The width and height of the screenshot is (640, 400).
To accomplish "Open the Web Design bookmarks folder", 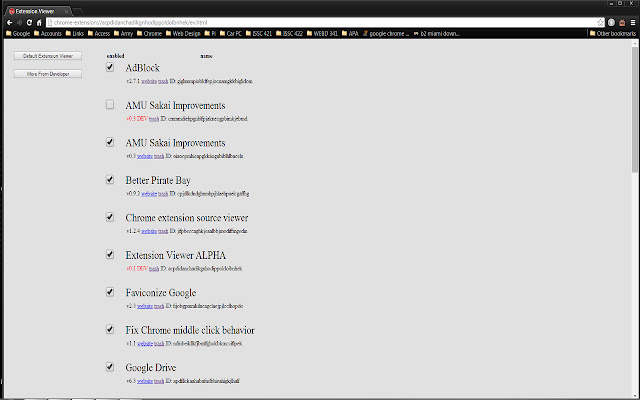I will pyautogui.click(x=183, y=33).
